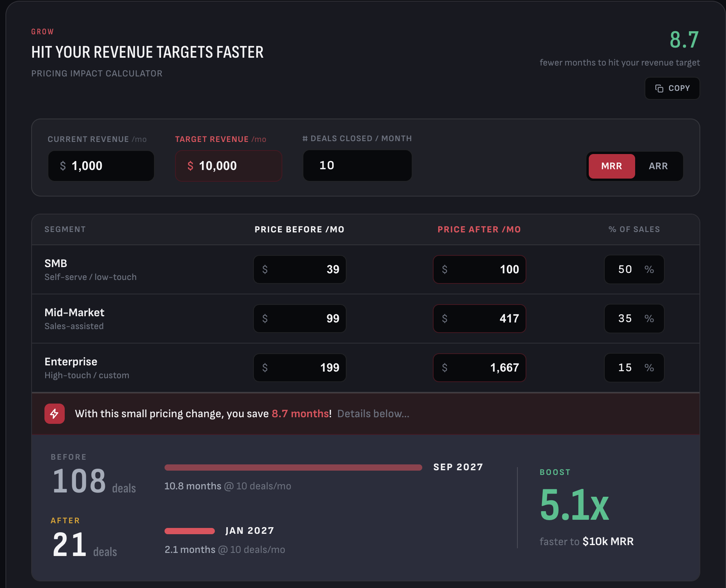This screenshot has width=726, height=588.
Task: Click the 'GROW' label
Action: pyautogui.click(x=42, y=32)
